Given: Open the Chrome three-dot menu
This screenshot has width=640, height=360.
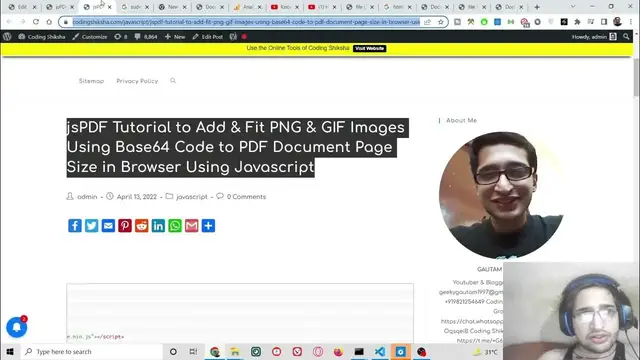Looking at the screenshot, I should coord(631,22).
